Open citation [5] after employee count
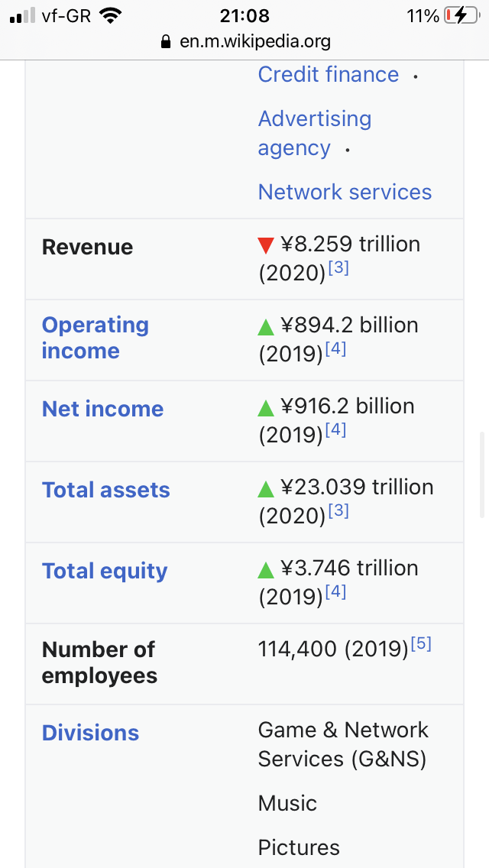Viewport: 489px width, 868px height. point(421,644)
